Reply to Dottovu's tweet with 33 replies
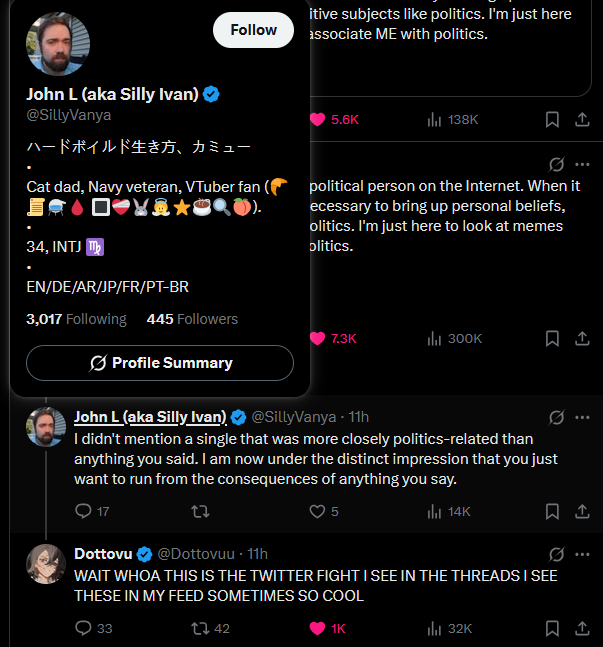This screenshot has height=647, width=603. (84, 629)
